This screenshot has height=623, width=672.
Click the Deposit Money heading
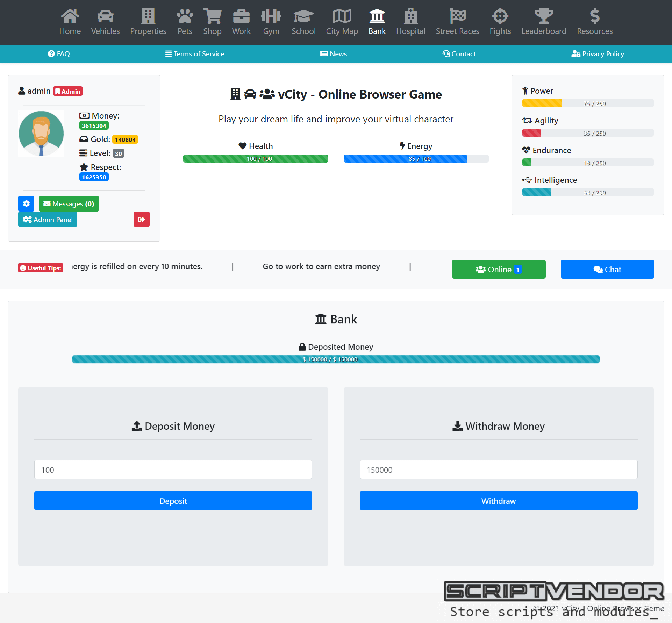pos(173,426)
